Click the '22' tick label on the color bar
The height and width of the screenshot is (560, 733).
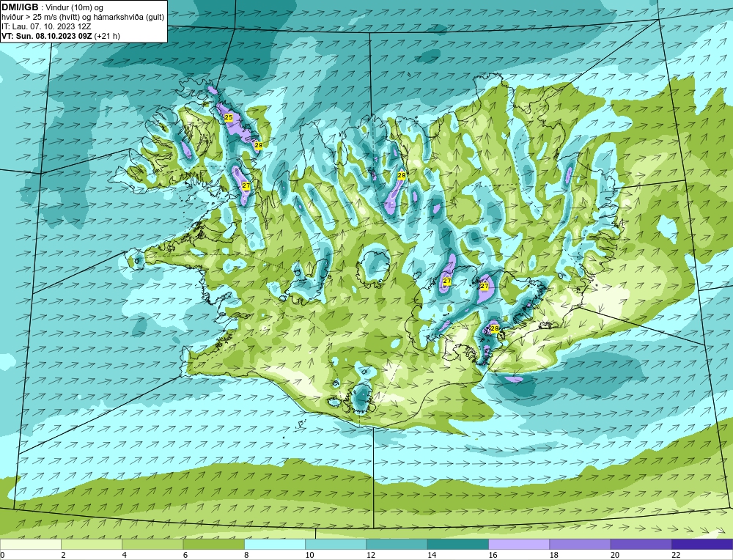point(676,555)
